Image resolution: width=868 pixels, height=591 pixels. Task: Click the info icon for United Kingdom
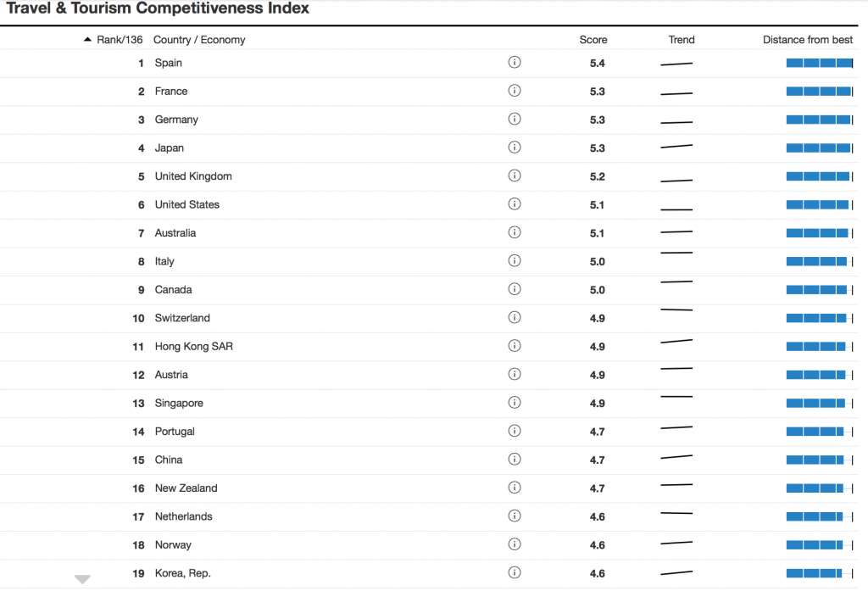(x=514, y=176)
